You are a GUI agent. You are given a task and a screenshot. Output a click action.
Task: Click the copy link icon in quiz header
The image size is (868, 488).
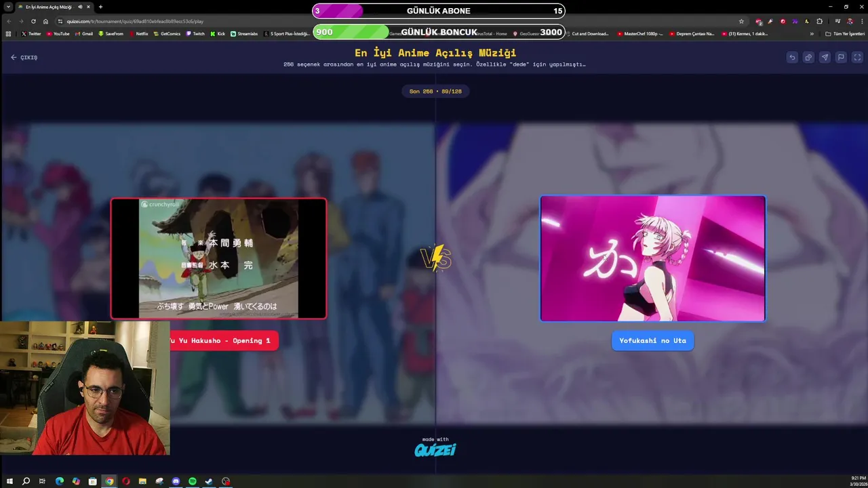[808, 58]
